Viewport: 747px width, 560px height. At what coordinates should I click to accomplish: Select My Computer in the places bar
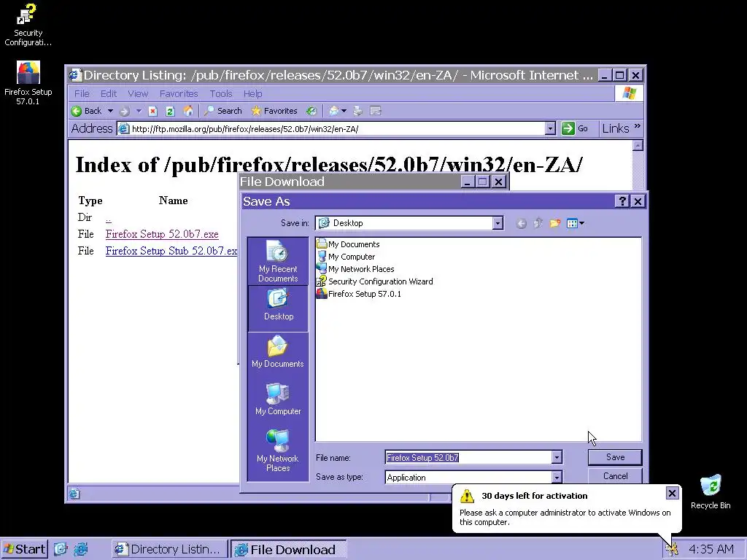point(278,399)
